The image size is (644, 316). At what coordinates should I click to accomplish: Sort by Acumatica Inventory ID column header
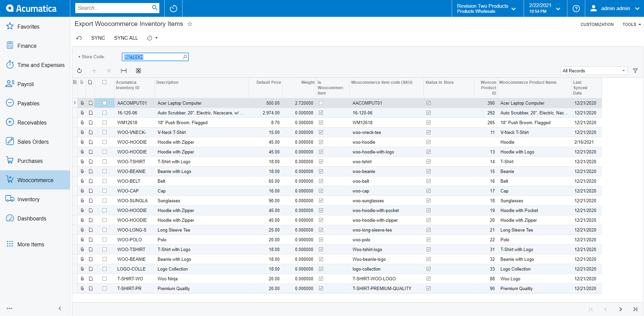128,85
